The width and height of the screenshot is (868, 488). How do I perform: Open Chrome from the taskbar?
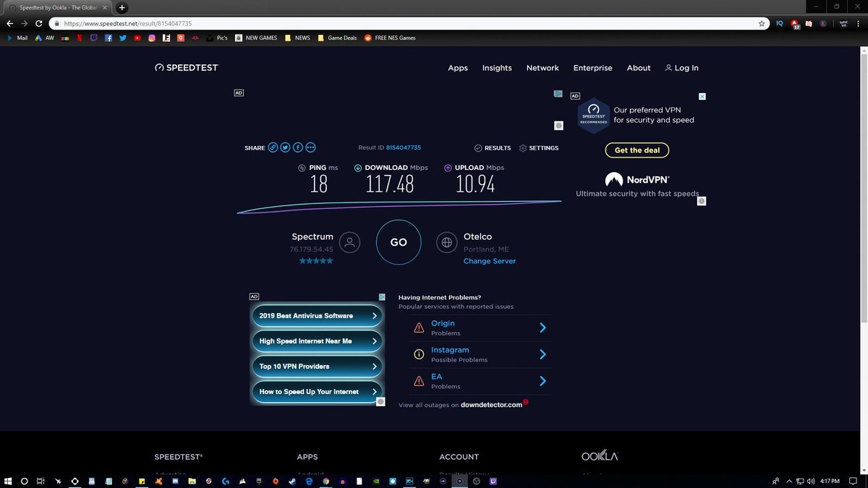coord(325,480)
